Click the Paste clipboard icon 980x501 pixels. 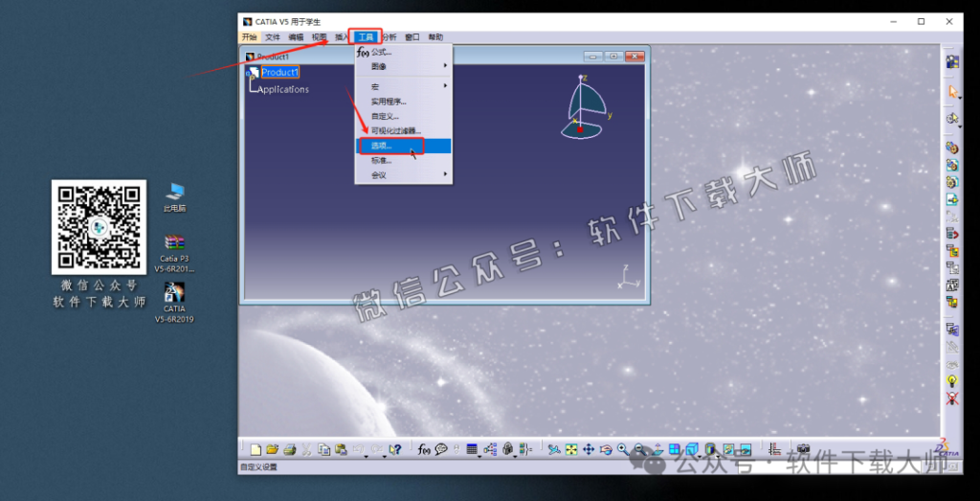click(342, 449)
